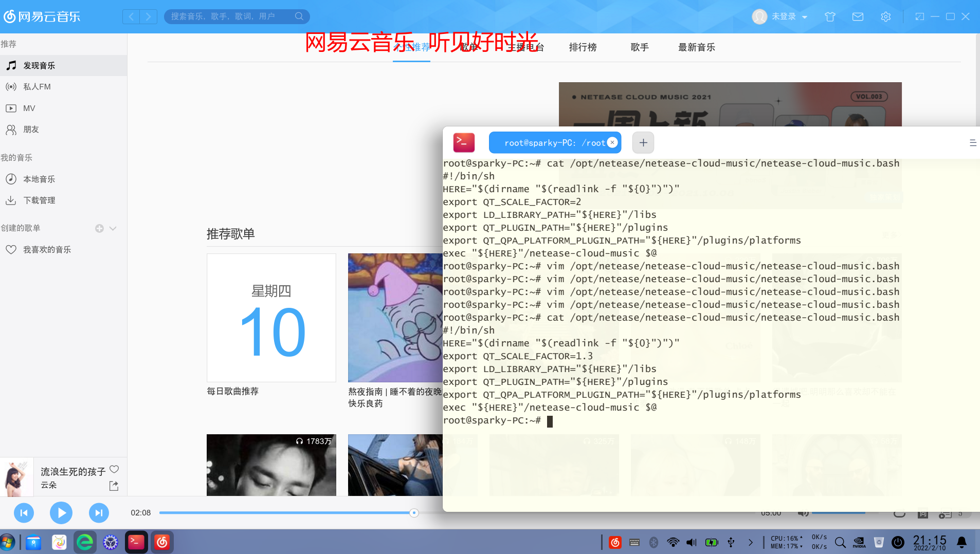Expand the tray with the right chevron
The height and width of the screenshot is (554, 980).
(x=751, y=542)
